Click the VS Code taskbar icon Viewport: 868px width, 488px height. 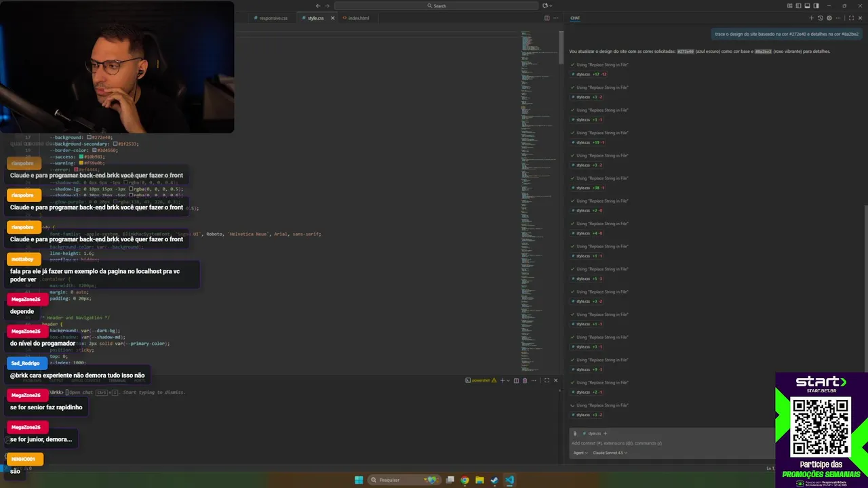click(509, 480)
